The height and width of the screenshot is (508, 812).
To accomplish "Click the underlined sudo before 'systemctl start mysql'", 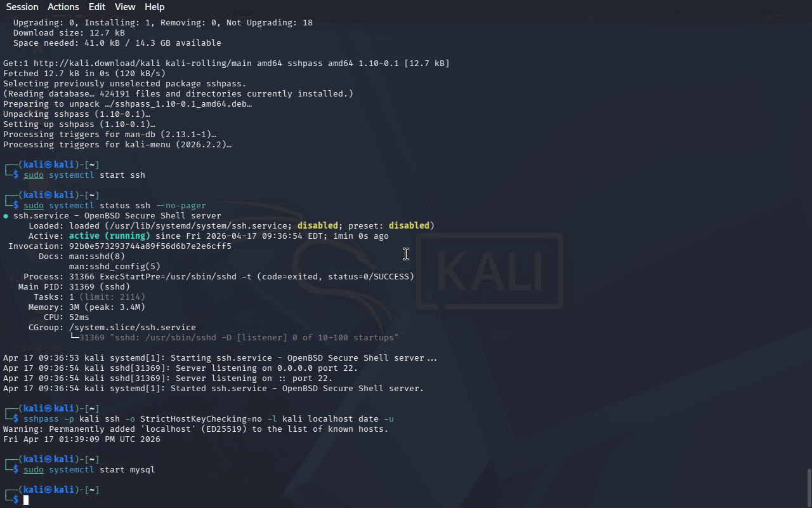I will (34, 470).
